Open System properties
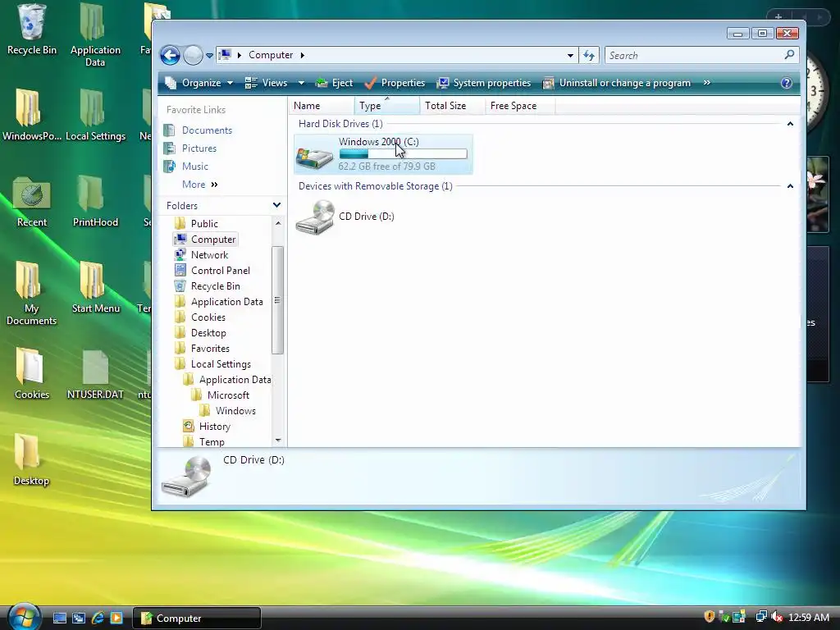 484,83
